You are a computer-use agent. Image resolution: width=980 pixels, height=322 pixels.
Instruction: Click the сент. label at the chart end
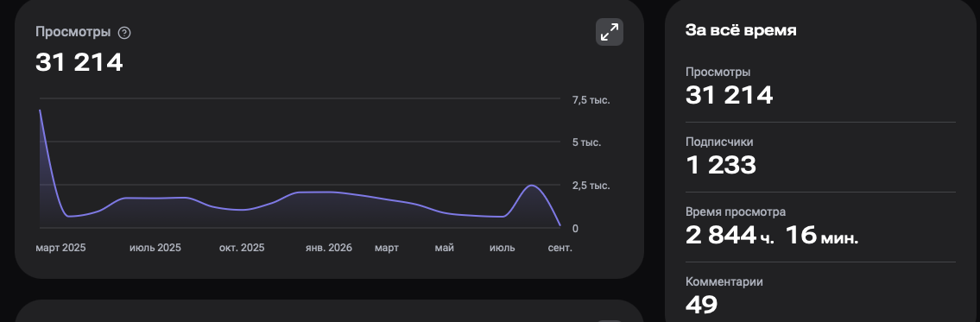pos(560,249)
